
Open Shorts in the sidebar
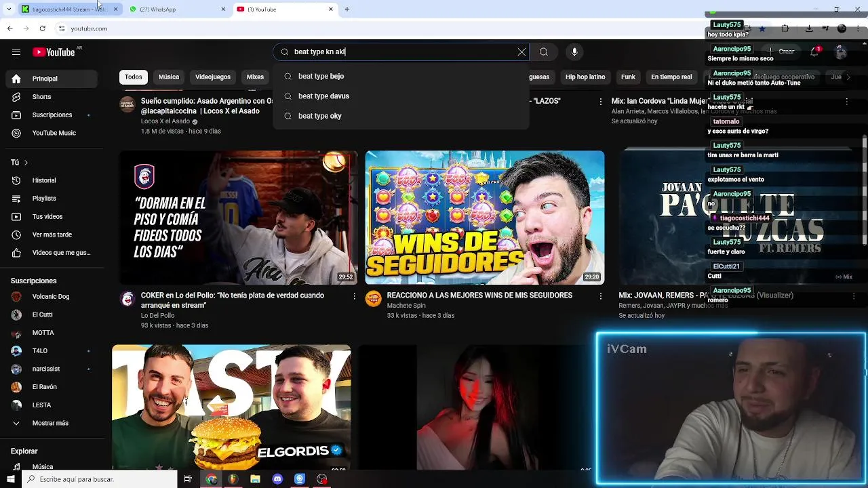(x=52, y=97)
